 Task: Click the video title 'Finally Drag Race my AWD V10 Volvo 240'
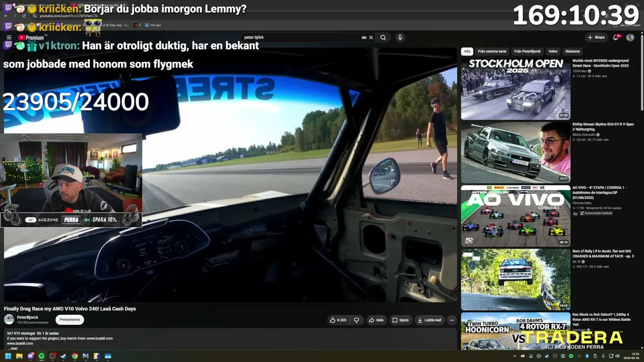tap(70, 309)
